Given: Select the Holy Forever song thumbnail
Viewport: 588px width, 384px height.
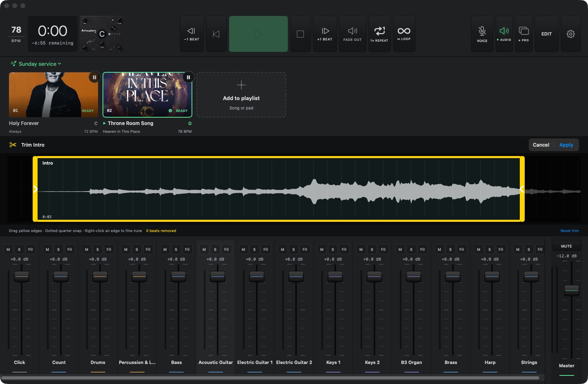Looking at the screenshot, I should coord(53,95).
